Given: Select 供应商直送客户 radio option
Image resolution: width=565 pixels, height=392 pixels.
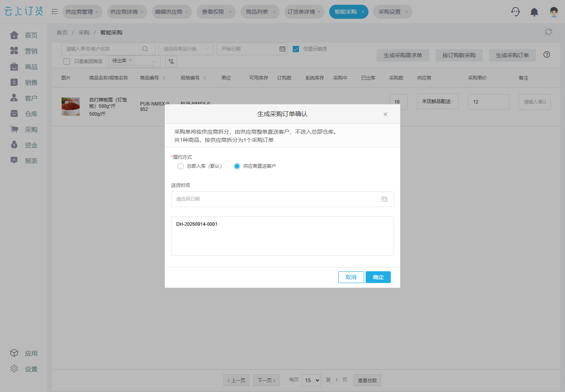Looking at the screenshot, I should 237,166.
